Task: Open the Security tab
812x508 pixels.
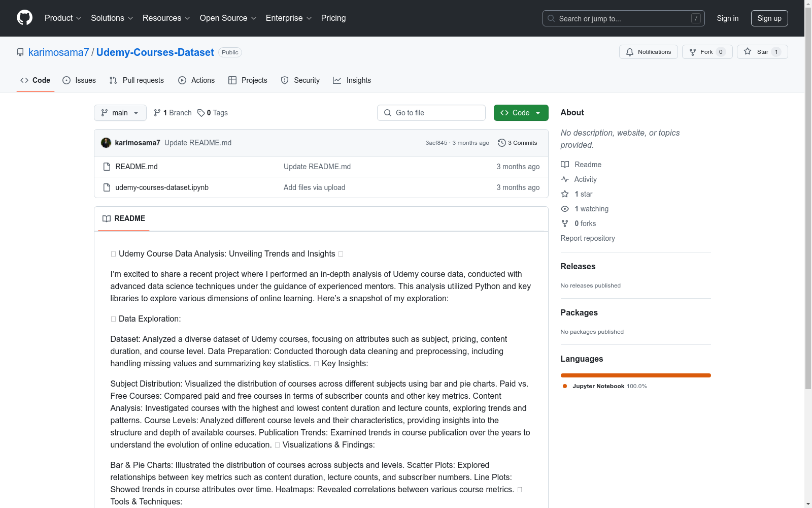Action: coord(300,80)
